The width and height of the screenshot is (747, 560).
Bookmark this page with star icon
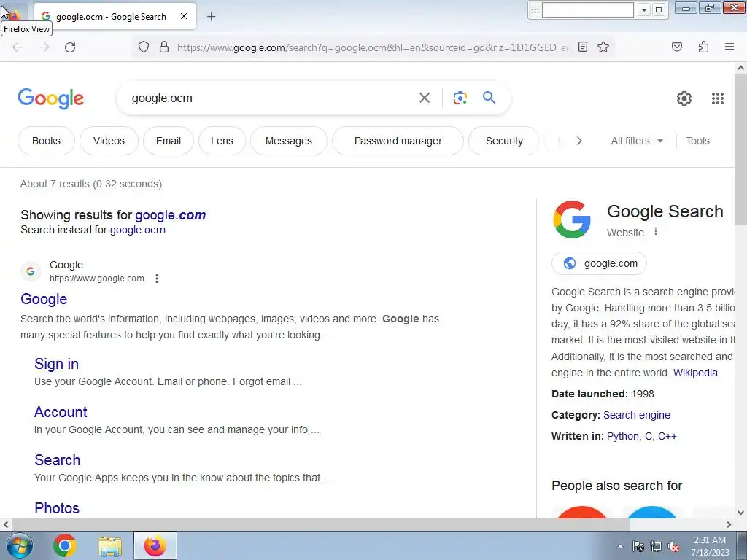(603, 47)
